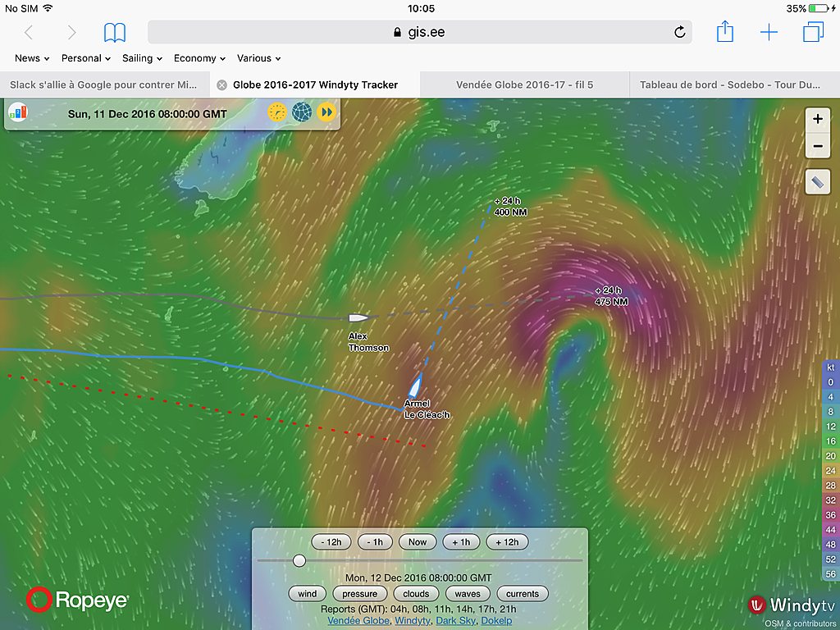Show the waves layer
This screenshot has height=630, width=840.
coord(467,594)
